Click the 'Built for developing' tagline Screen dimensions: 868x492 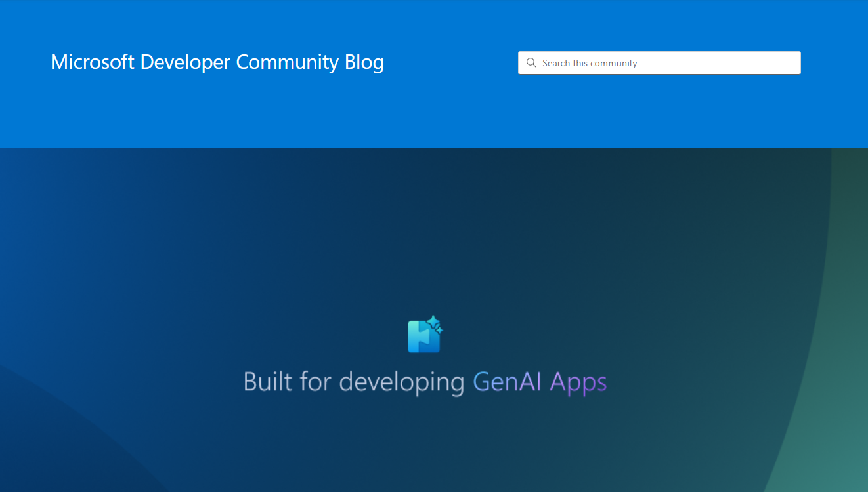[x=355, y=382]
